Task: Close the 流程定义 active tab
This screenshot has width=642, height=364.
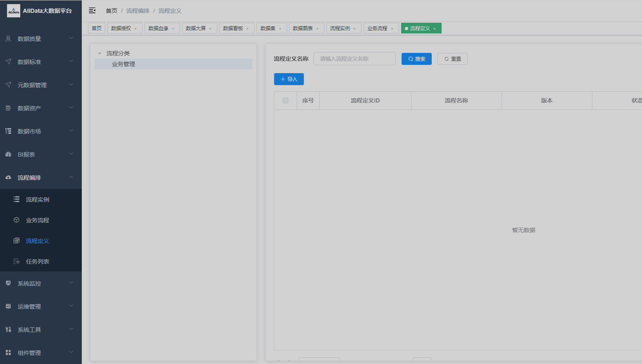Action: [435, 29]
